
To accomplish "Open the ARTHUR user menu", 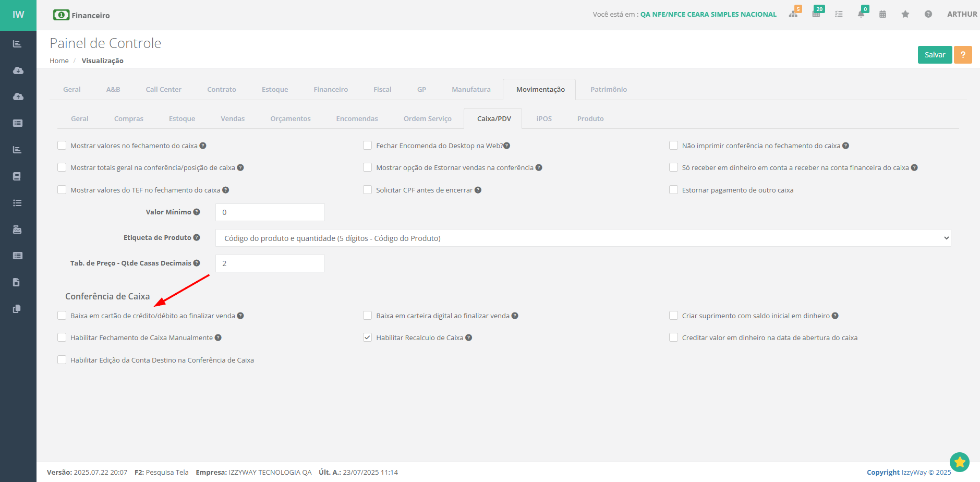I will (x=962, y=14).
